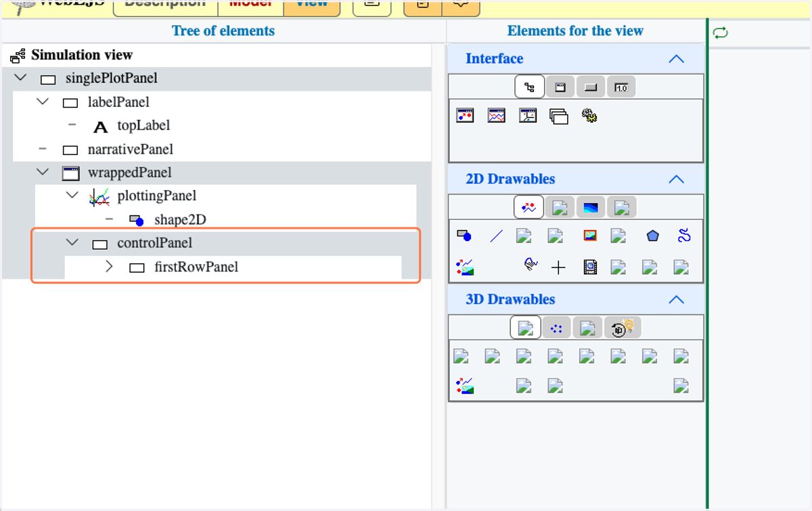
Task: Click the Elements for the view heading
Action: point(575,31)
